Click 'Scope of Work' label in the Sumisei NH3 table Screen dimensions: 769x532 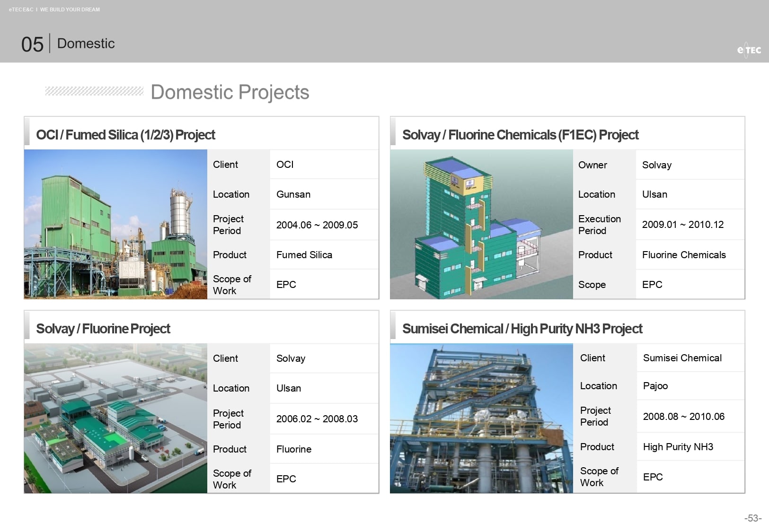point(599,477)
